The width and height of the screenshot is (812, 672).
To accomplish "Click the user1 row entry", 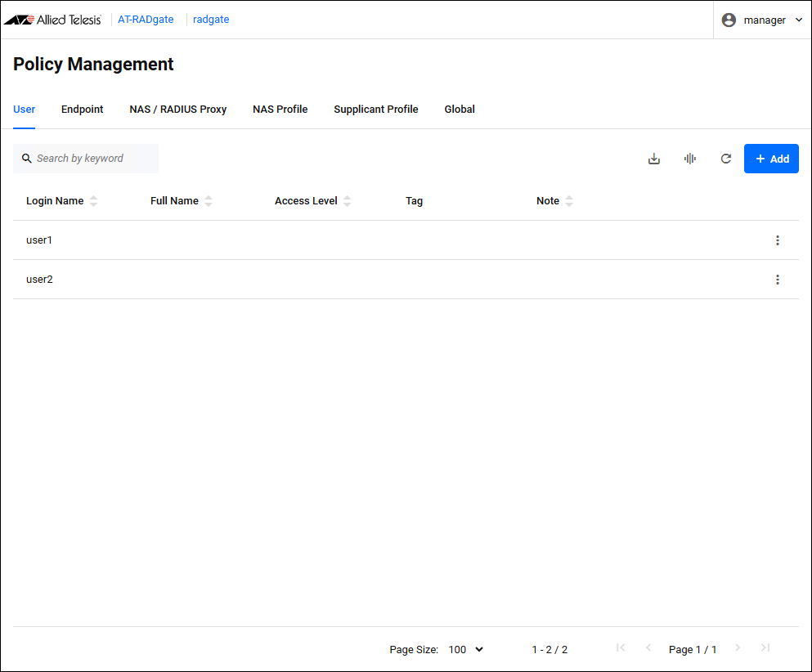I will (39, 240).
